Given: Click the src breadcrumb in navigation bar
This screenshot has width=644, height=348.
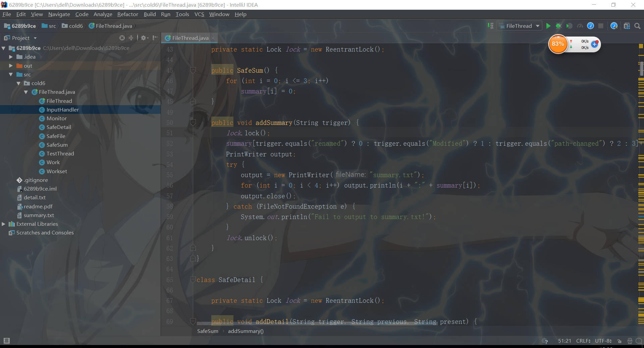Looking at the screenshot, I should 49,26.
